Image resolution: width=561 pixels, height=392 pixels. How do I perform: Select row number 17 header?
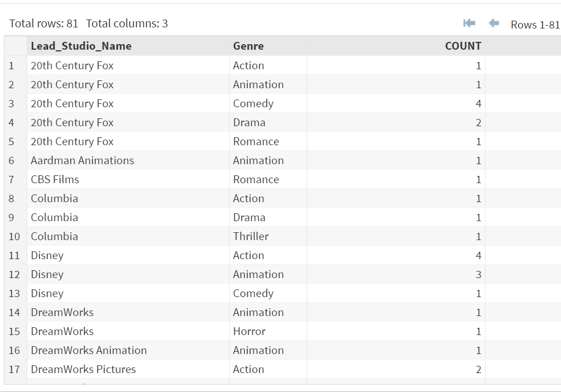pyautogui.click(x=14, y=370)
